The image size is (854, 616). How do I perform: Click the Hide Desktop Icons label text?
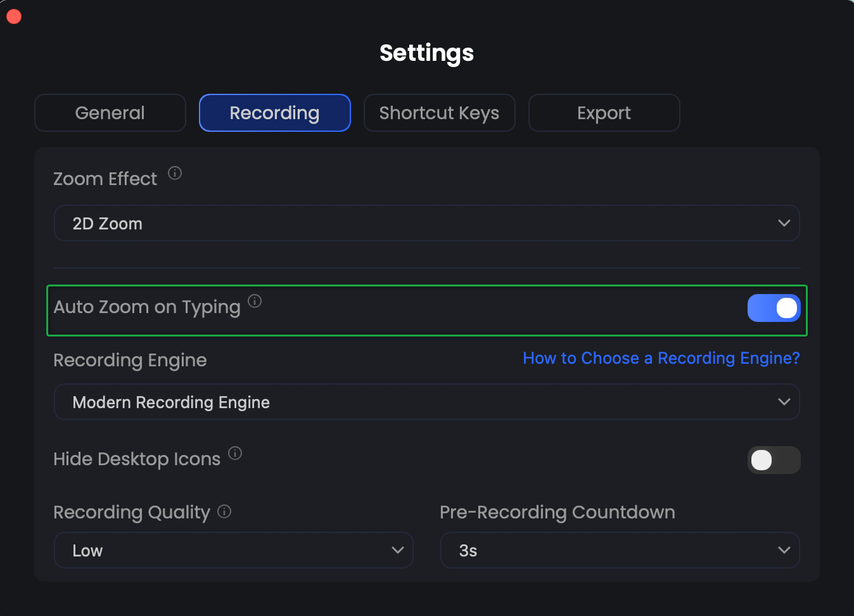(137, 459)
